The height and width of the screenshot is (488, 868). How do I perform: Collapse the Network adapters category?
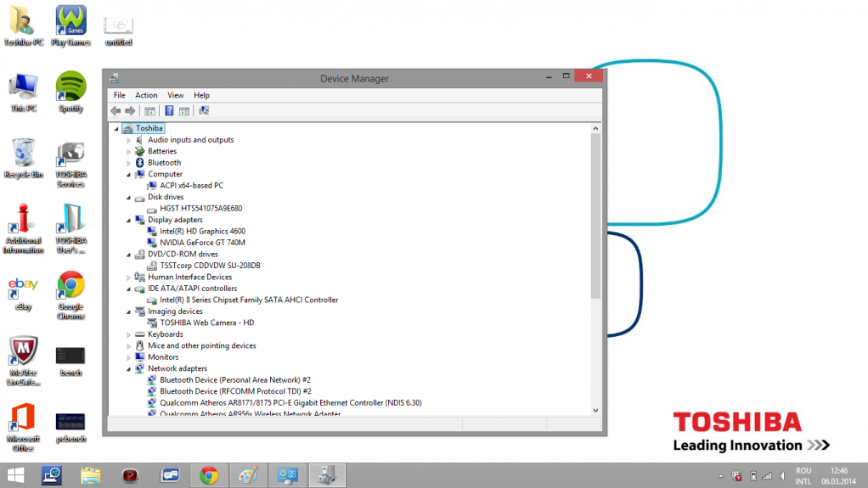[128, 369]
